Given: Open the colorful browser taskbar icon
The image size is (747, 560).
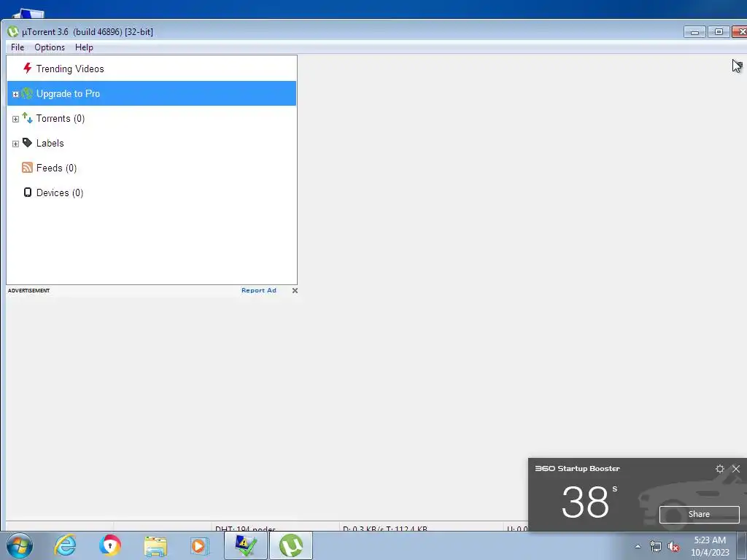Looking at the screenshot, I should [110, 545].
